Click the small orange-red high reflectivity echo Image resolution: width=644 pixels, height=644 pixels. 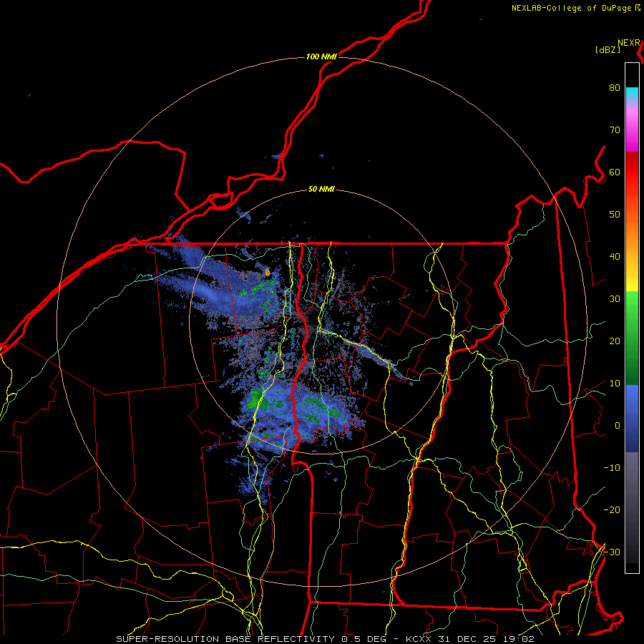coord(268,271)
